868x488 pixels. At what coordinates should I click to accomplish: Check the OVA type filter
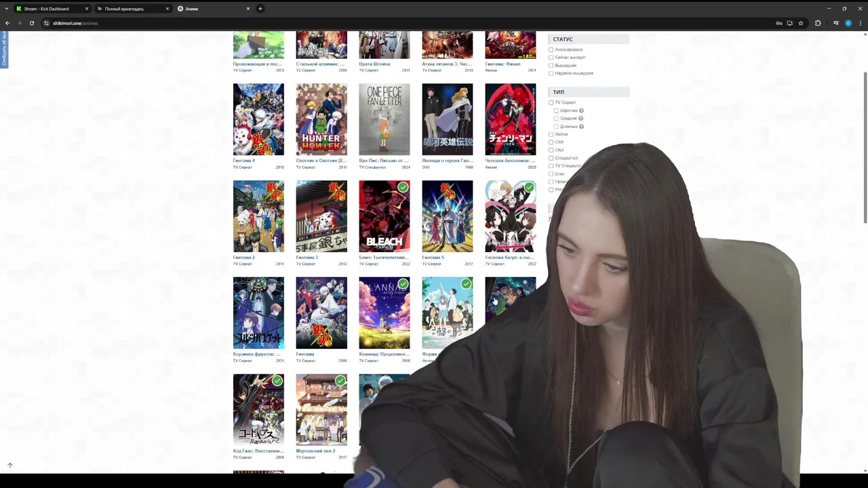pyautogui.click(x=551, y=142)
